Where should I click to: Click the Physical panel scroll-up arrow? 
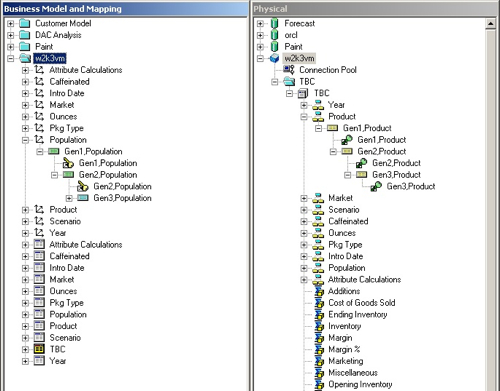[x=490, y=24]
